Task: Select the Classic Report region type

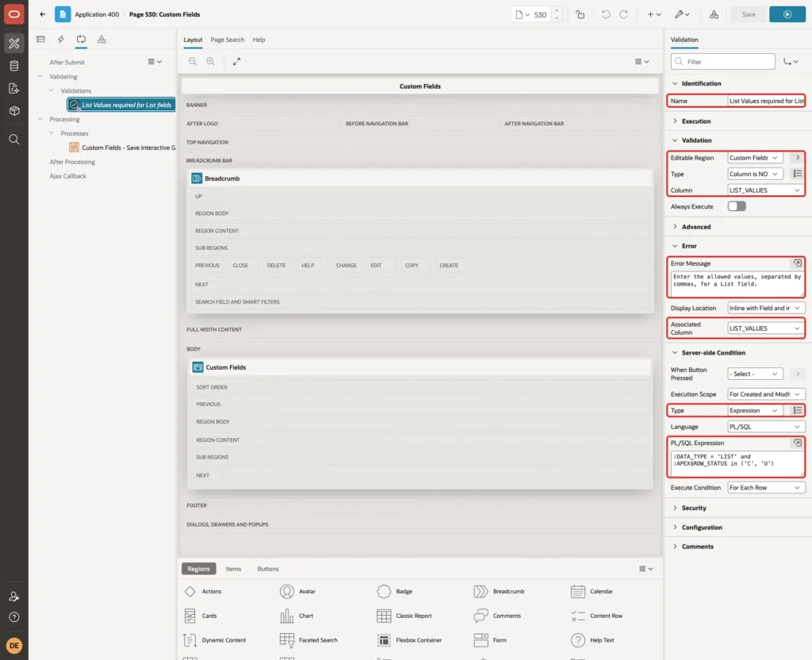Action: pyautogui.click(x=404, y=616)
